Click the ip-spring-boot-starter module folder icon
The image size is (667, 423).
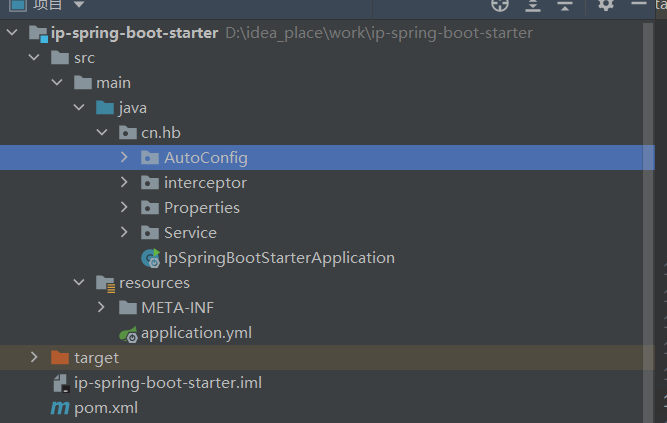click(38, 33)
